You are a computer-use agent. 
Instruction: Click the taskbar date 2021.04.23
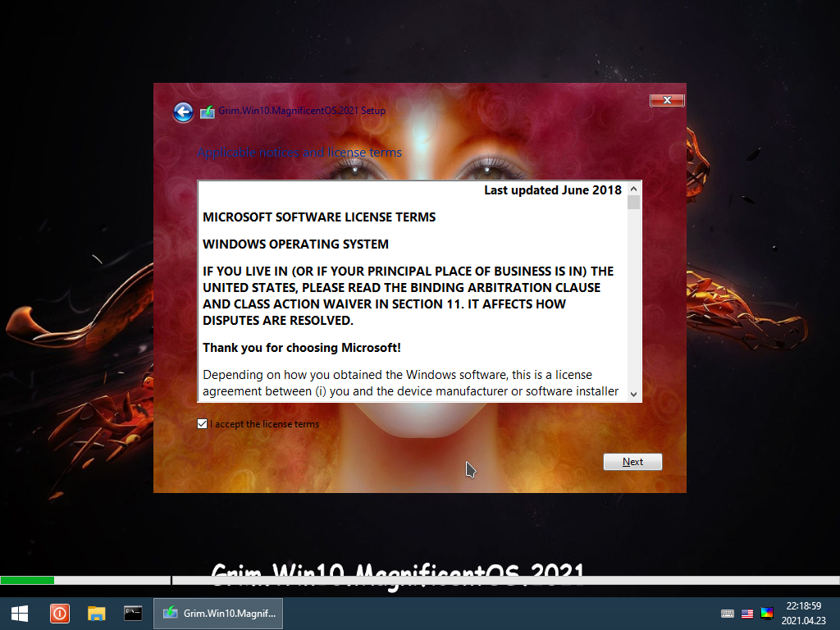tap(804, 621)
